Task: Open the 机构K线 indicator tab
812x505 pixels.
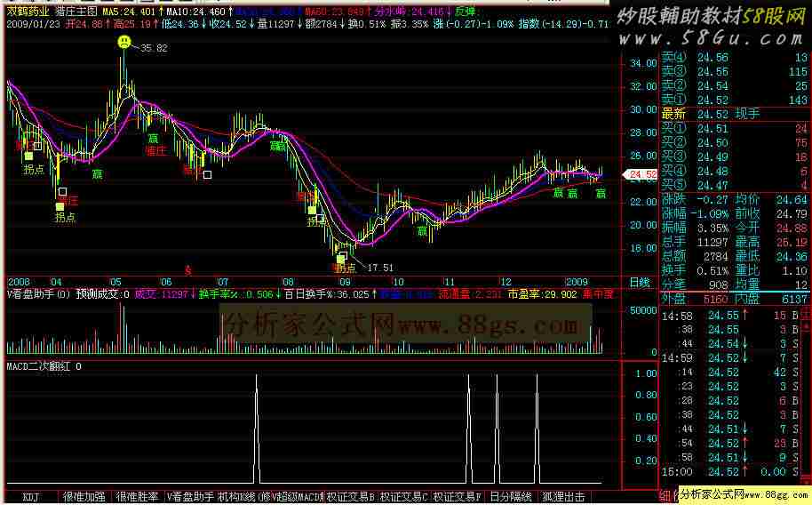Action: 244,497
